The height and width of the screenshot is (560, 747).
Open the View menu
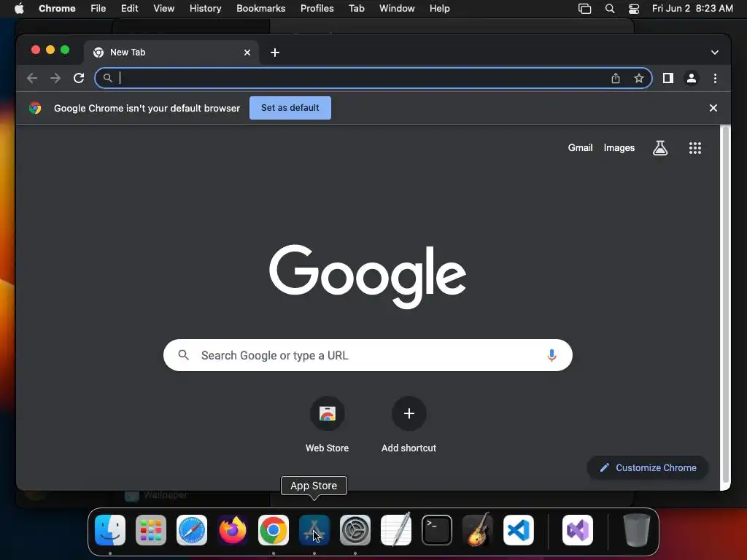click(164, 8)
